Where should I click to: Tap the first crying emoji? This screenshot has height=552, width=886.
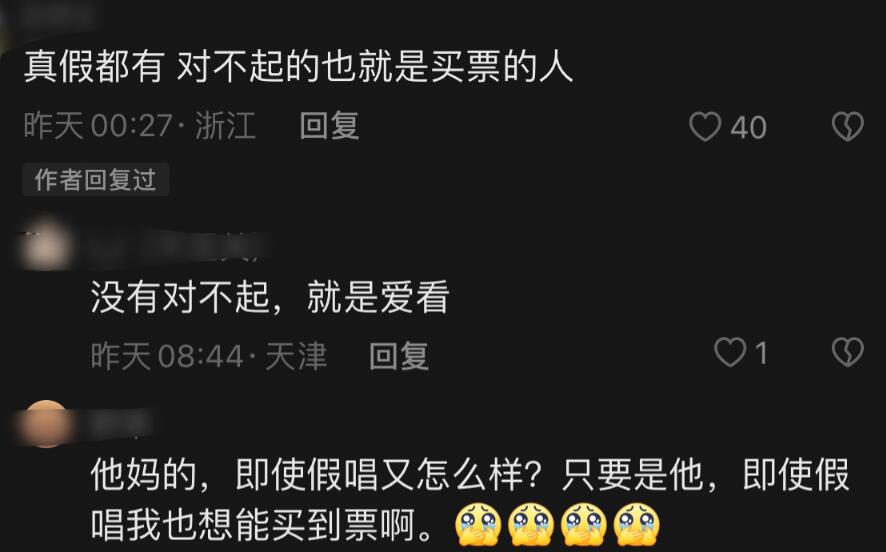point(478,524)
